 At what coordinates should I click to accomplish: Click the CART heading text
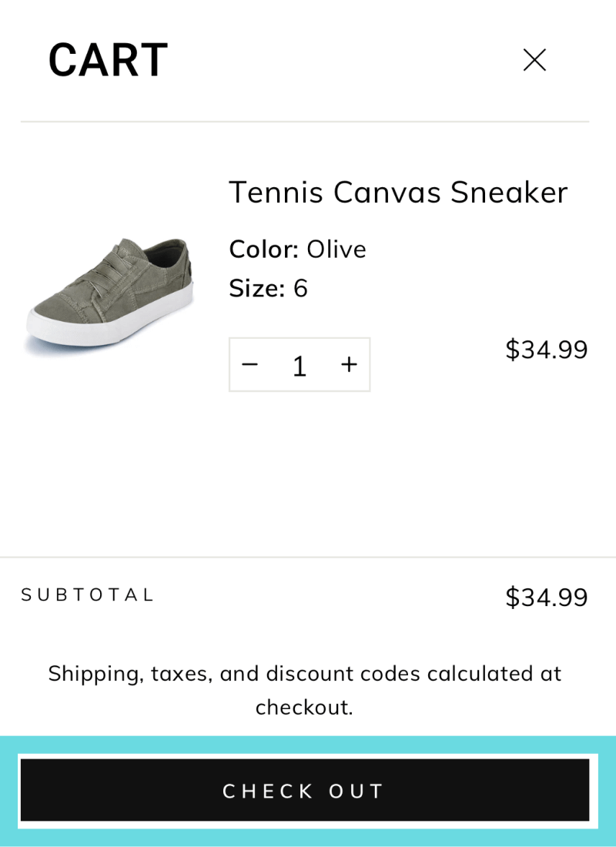click(108, 60)
